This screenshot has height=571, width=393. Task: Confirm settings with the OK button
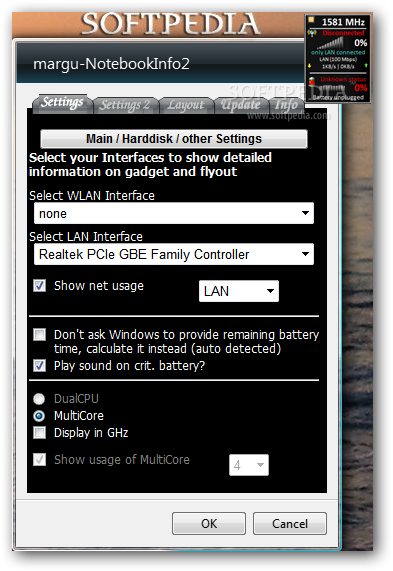pos(209,523)
